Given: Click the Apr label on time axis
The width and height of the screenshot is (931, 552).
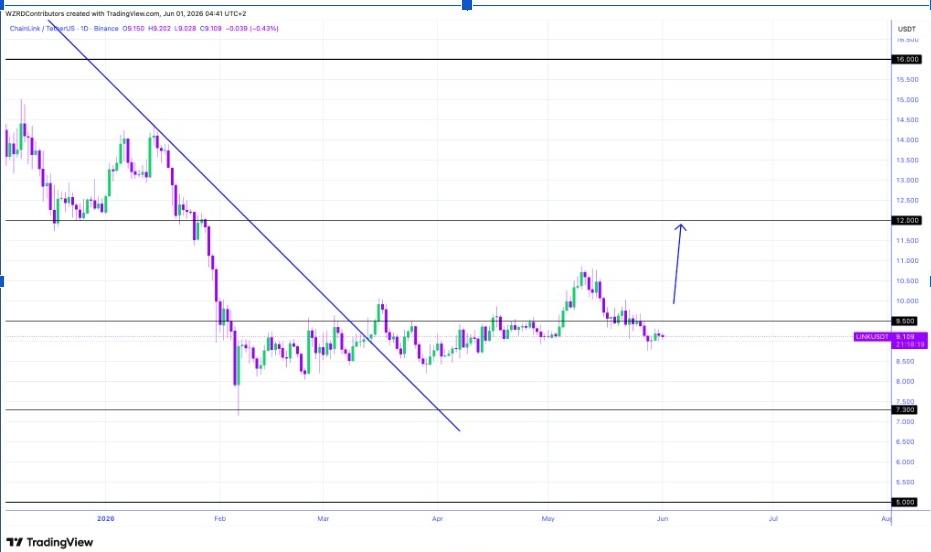Looking at the screenshot, I should coord(438,519).
